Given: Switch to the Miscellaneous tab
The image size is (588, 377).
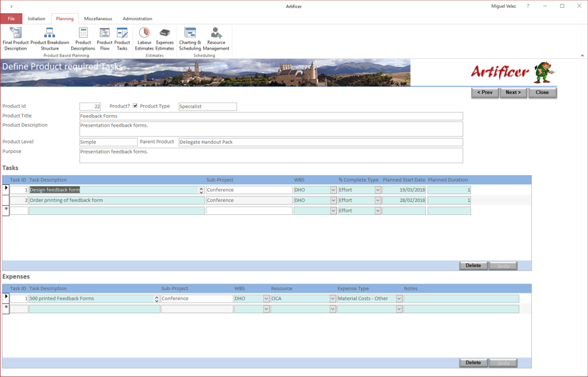Looking at the screenshot, I should tap(98, 18).
